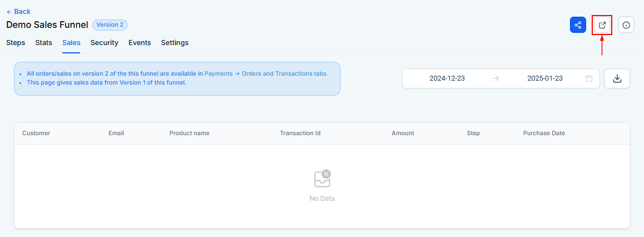This screenshot has width=644, height=237.
Task: Click the blue share funnel icon
Action: [x=577, y=25]
